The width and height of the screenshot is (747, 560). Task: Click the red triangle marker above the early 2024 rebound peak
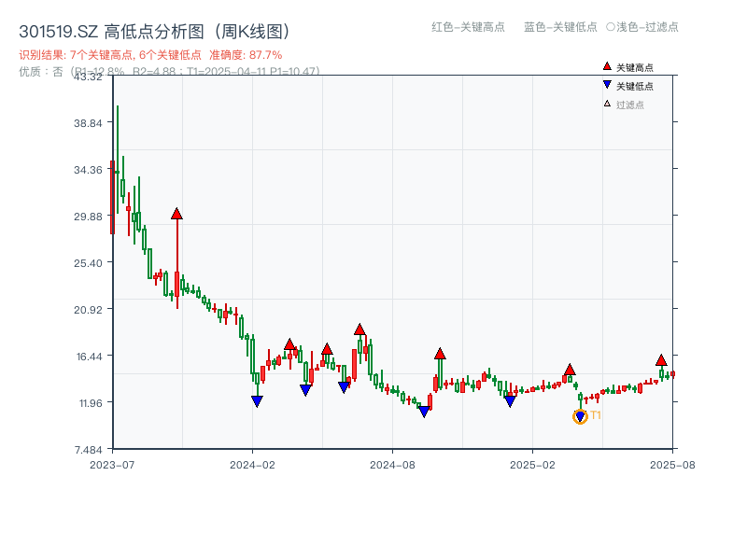pyautogui.click(x=289, y=346)
